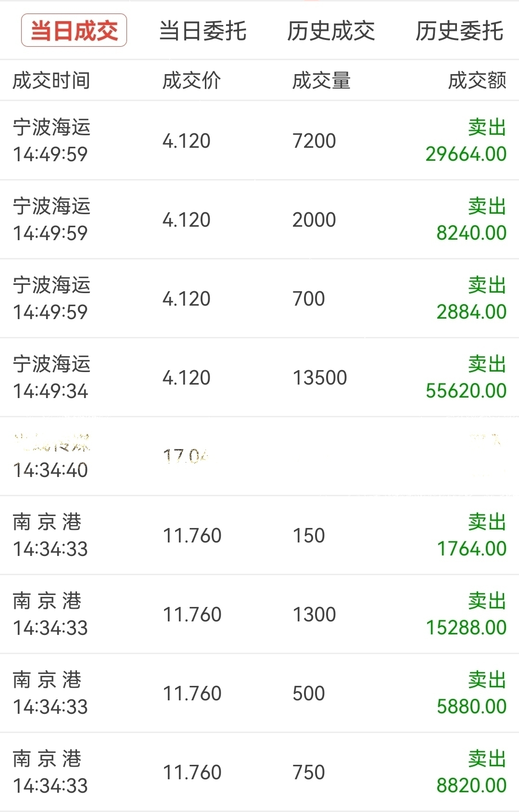Open the 历史委托 tab
The width and height of the screenshot is (519, 812).
tap(459, 31)
